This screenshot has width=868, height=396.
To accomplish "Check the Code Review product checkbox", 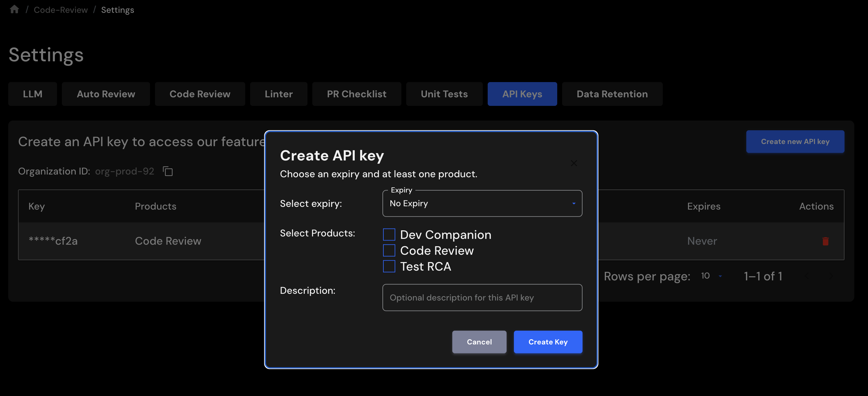I will (389, 250).
